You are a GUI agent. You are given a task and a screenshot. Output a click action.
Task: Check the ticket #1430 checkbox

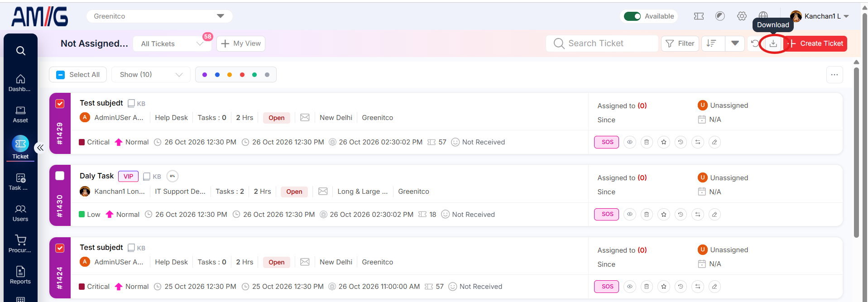pyautogui.click(x=60, y=176)
